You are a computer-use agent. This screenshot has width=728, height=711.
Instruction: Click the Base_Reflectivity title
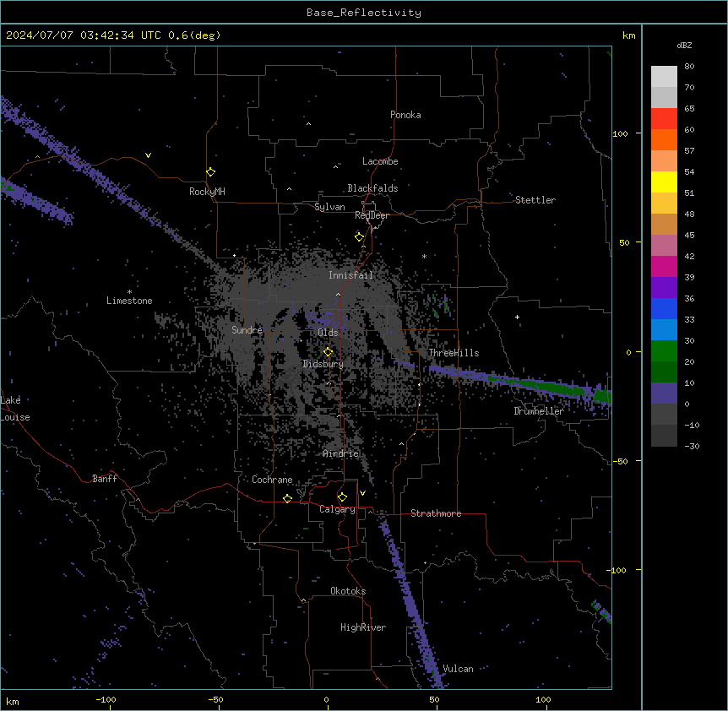(364, 13)
